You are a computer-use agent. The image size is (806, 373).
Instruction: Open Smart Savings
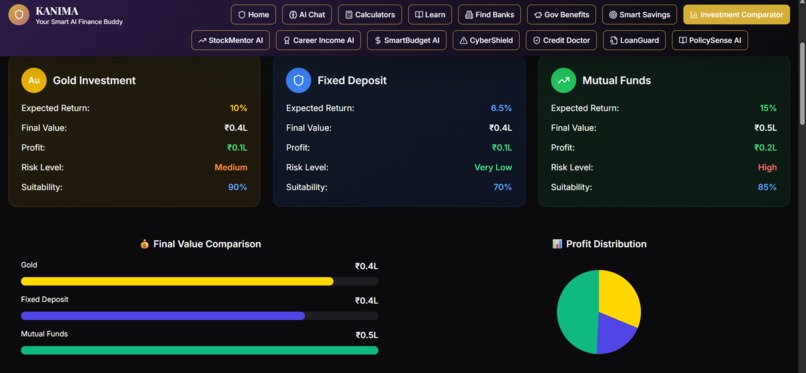[639, 15]
